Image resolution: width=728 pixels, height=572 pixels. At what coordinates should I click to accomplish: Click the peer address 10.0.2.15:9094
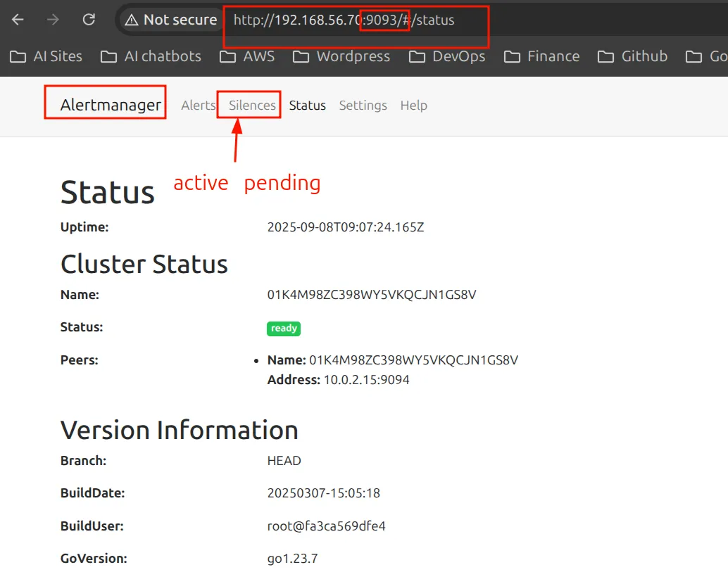click(x=366, y=379)
